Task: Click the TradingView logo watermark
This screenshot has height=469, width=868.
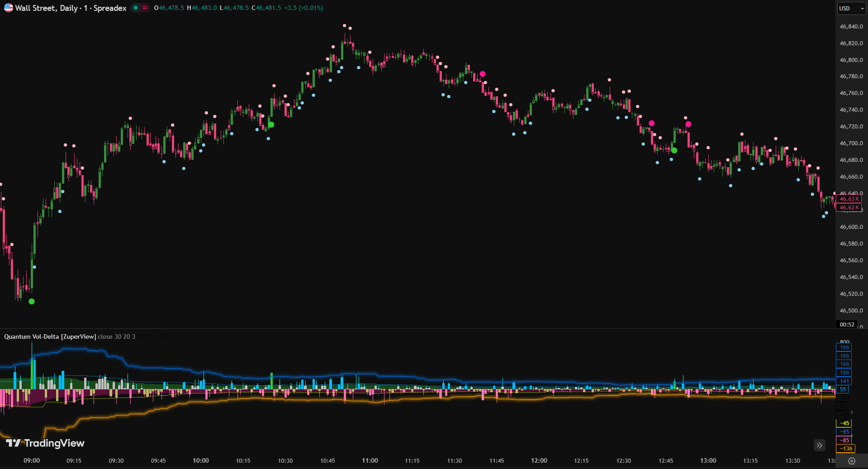Action: click(x=45, y=443)
